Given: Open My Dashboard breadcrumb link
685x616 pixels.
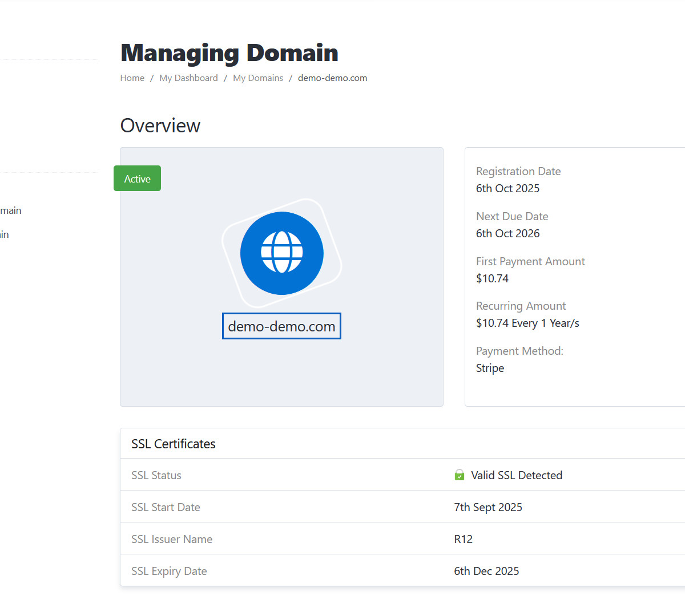Looking at the screenshot, I should (x=188, y=78).
